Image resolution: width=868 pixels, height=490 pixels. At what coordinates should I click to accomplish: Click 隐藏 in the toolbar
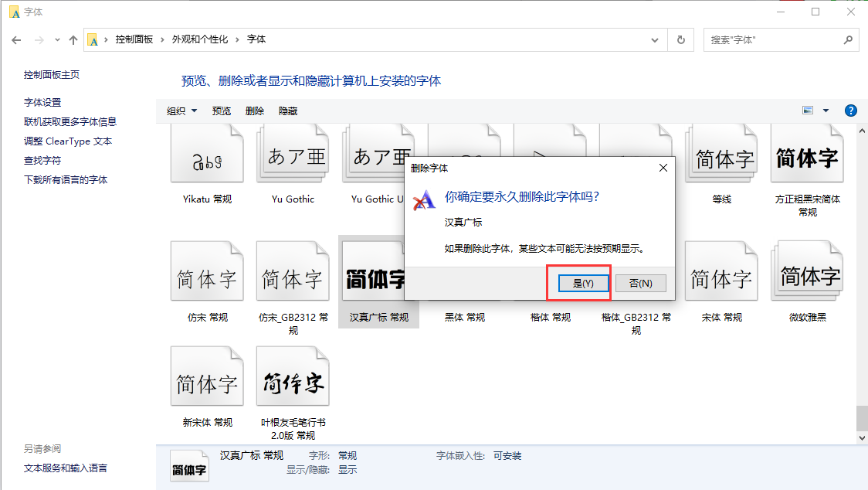pyautogui.click(x=288, y=111)
